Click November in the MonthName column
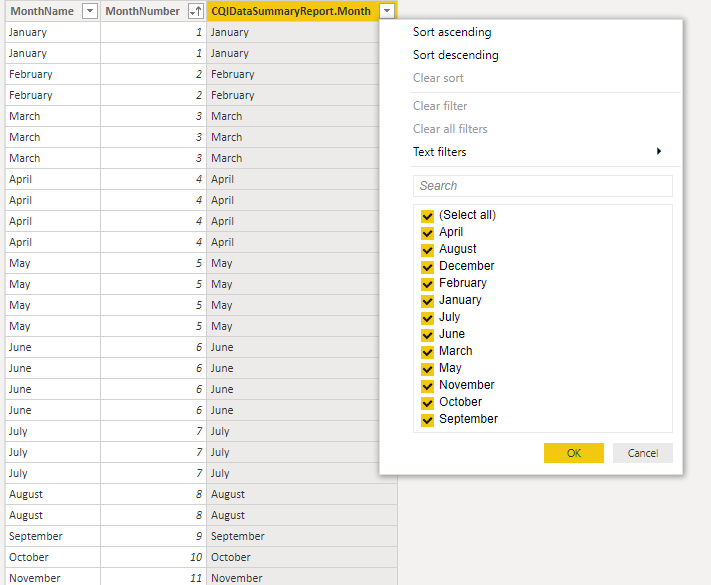Image resolution: width=711 pixels, height=585 pixels. tap(53, 577)
